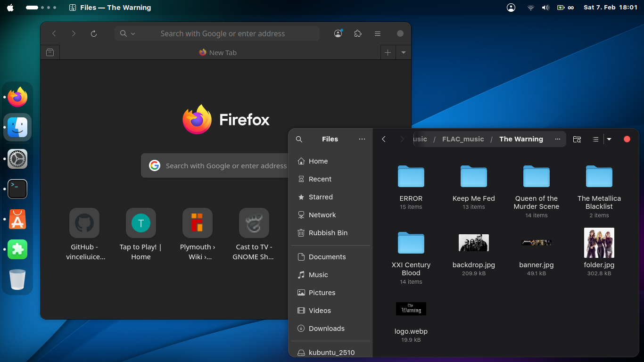644x362 pixels.
Task: Open the folder.jpg thumbnail
Action: 599,243
